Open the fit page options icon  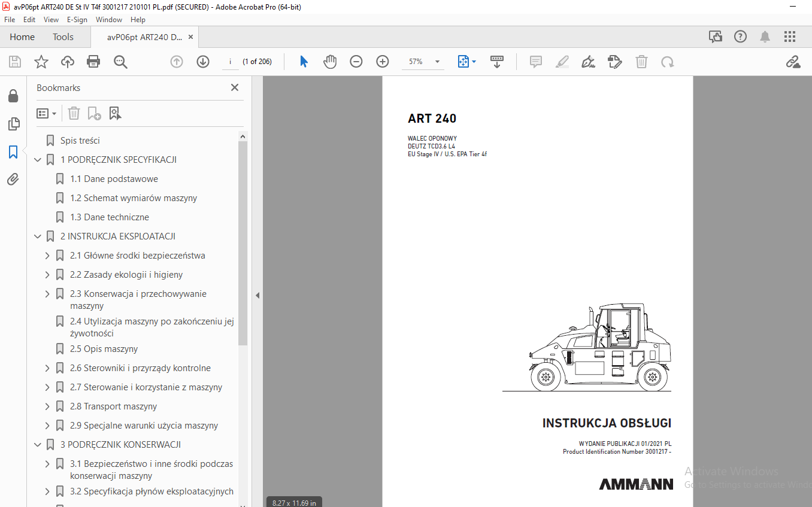[x=466, y=62]
